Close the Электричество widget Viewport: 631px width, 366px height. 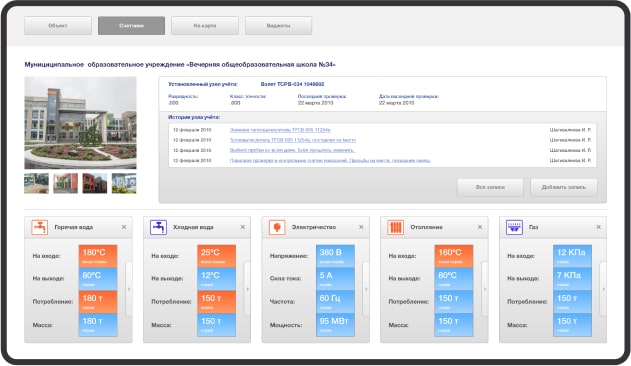(x=361, y=227)
